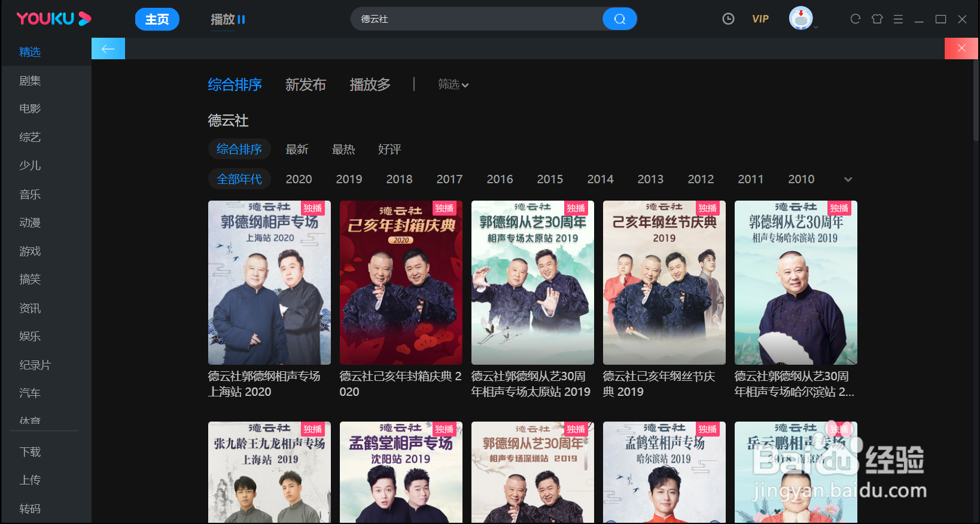This screenshot has width=980, height=524.
Task: Filter results by year 2012
Action: click(x=701, y=179)
